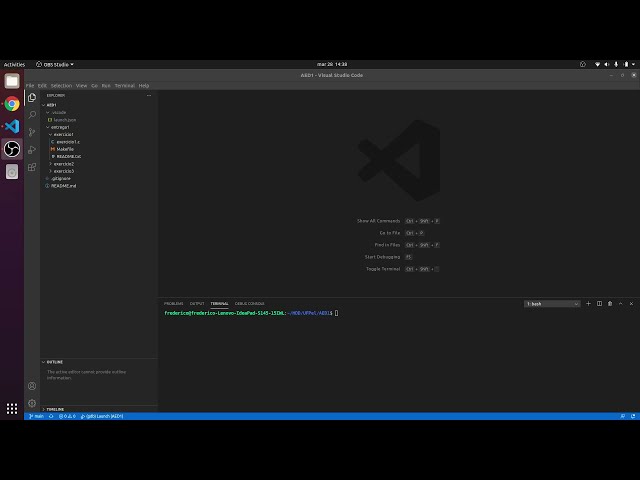Screen dimensions: 640x480
Task: Open the Run and Debug view
Action: click(x=32, y=149)
